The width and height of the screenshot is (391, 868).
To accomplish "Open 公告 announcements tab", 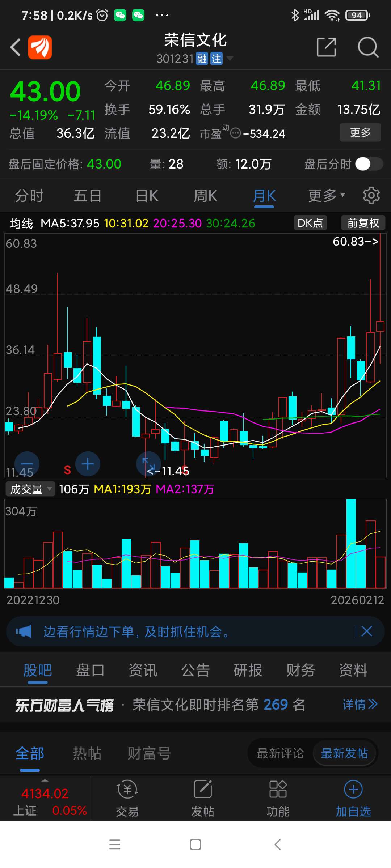I will [x=195, y=670].
